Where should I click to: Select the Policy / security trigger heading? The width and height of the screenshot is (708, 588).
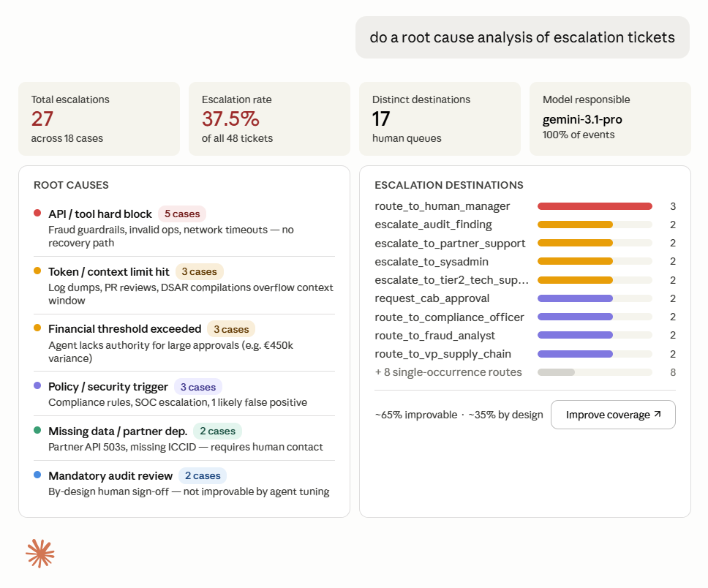pyautogui.click(x=108, y=387)
